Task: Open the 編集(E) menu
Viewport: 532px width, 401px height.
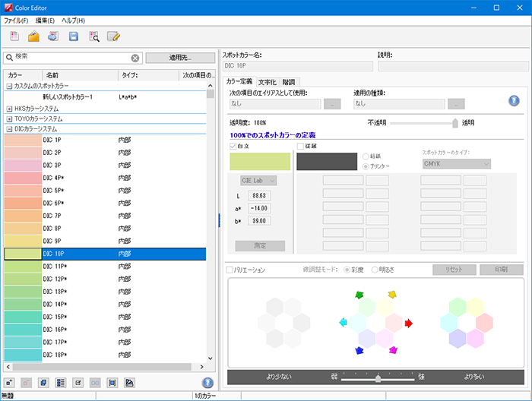Action: tap(45, 21)
